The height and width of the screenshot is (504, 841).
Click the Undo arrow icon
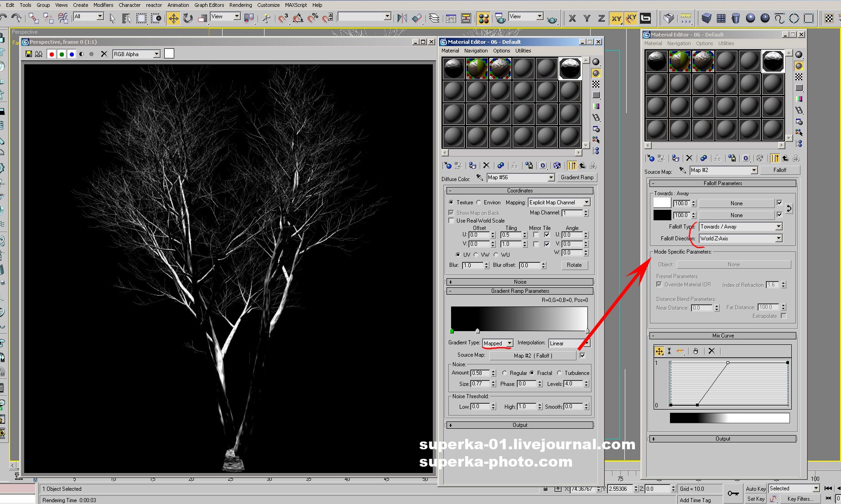pyautogui.click(x=4, y=18)
